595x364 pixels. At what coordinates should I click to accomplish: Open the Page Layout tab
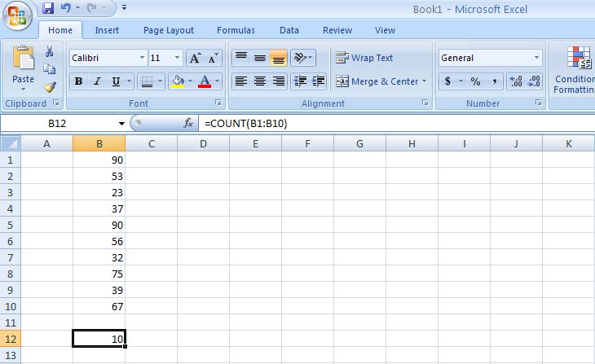(169, 30)
